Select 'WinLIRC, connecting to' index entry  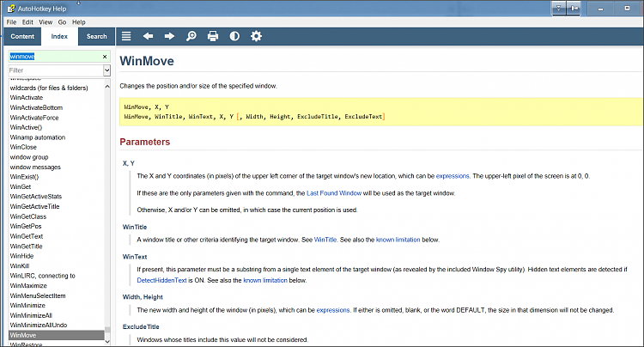tap(42, 276)
